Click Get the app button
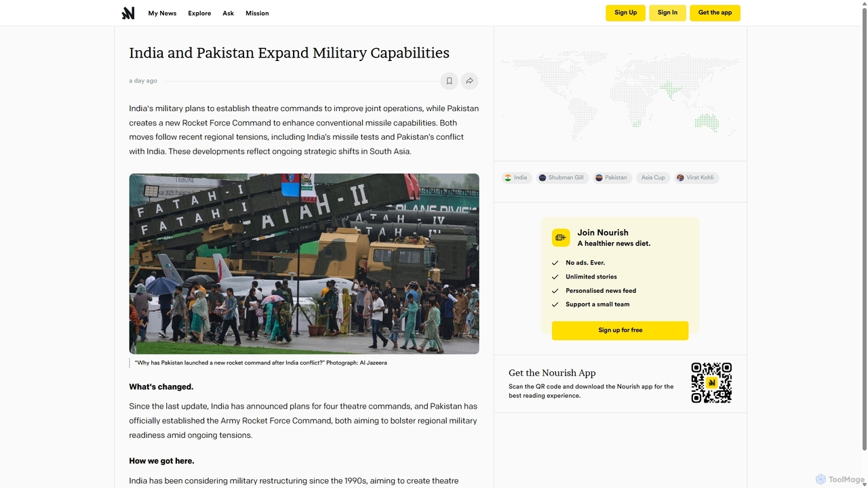 click(x=715, y=13)
